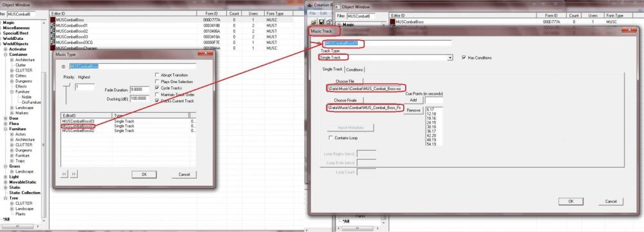The image size is (644, 232).
Task: Expand the Markers node under Container
Action: point(12,113)
